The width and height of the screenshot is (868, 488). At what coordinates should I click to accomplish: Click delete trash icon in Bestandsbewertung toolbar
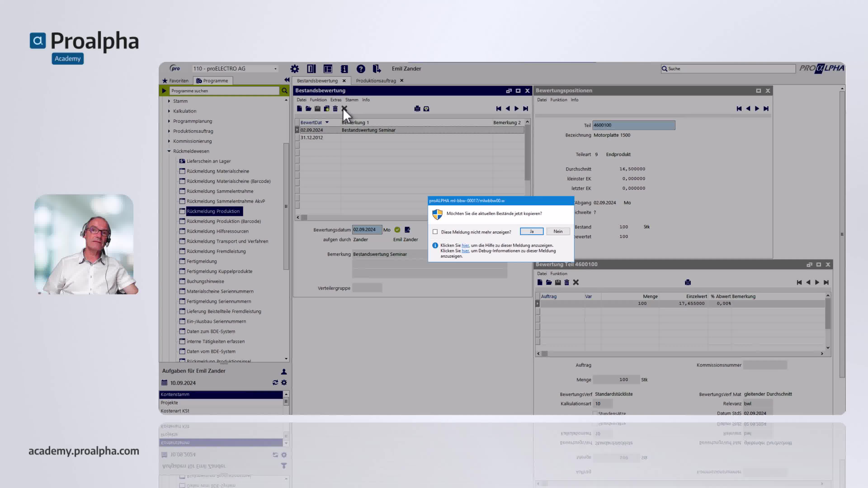pyautogui.click(x=335, y=108)
